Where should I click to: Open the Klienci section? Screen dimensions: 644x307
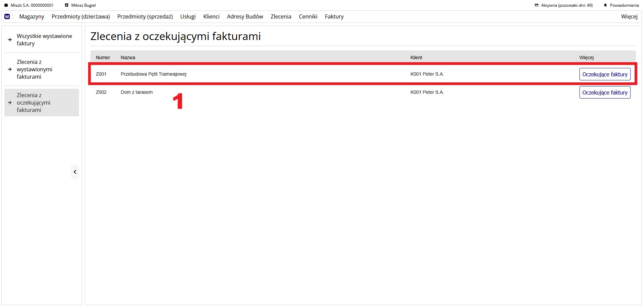[x=211, y=16]
